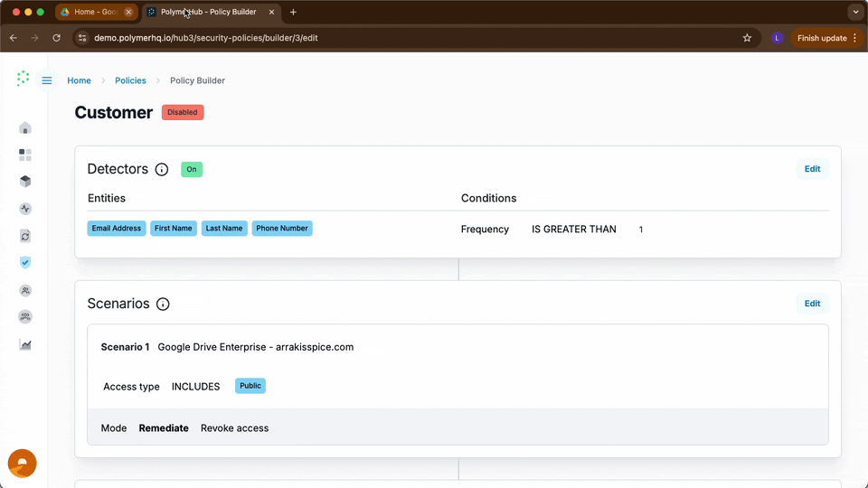This screenshot has height=488, width=868.
Task: Open the sync refresh icon in the sidebar
Action: click(x=25, y=236)
